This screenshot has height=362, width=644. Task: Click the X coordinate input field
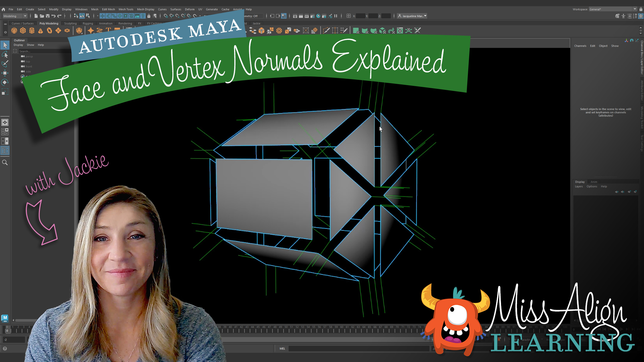pos(361,16)
